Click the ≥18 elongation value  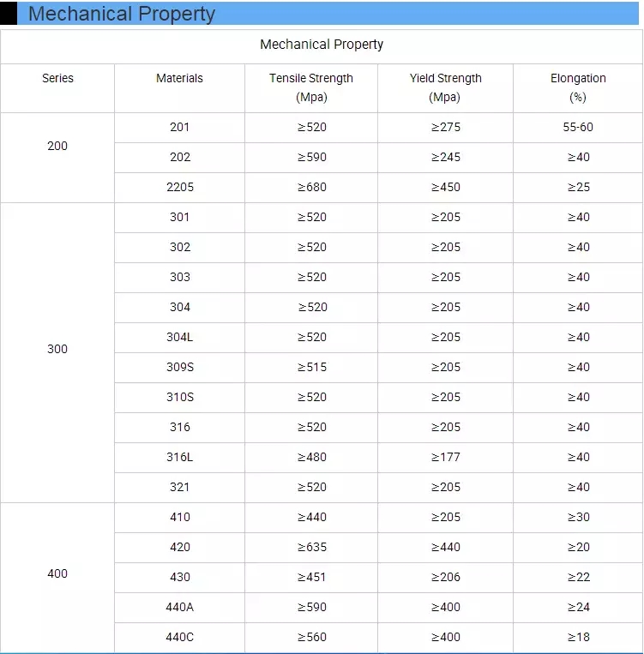578,637
